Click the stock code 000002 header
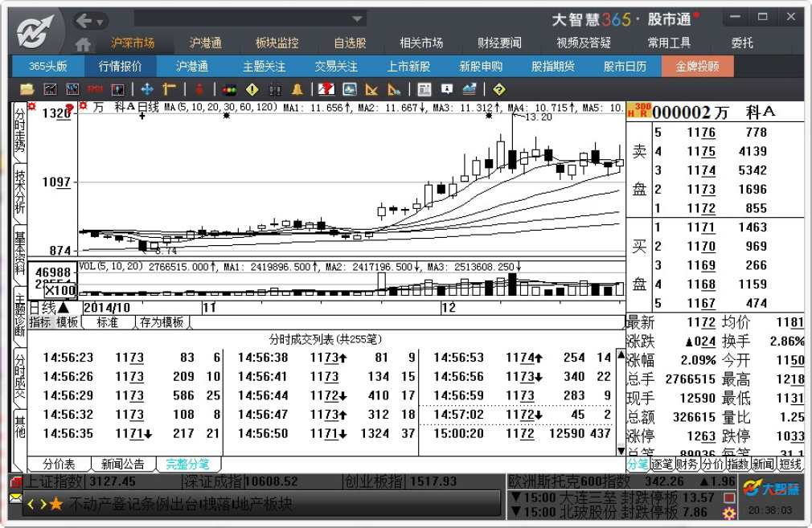Viewport: 812px width, 528px height. [681, 112]
